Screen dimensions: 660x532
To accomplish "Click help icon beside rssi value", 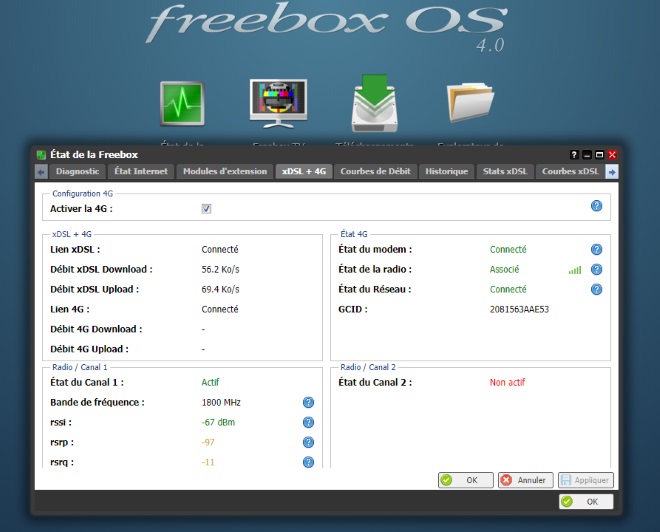I will click(x=309, y=422).
